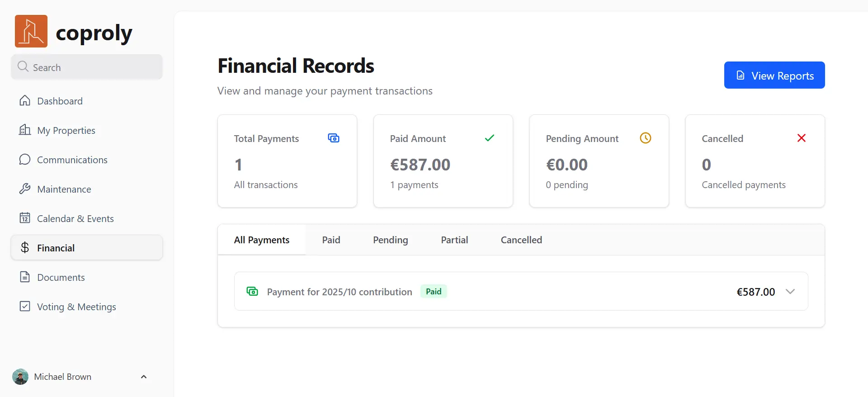Click the Total Payments card value 1
Viewport: 868px width, 397px height.
[x=238, y=165]
